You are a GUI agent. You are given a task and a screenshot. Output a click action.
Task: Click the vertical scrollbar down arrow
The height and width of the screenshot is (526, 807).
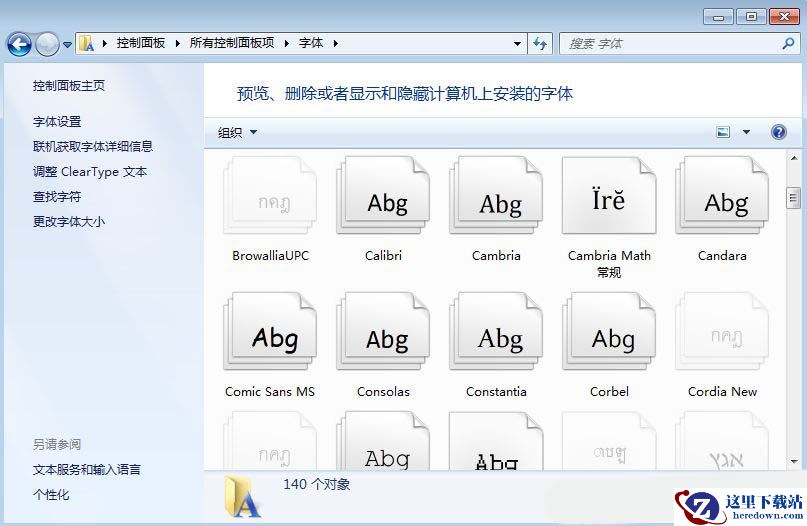pyautogui.click(x=793, y=462)
